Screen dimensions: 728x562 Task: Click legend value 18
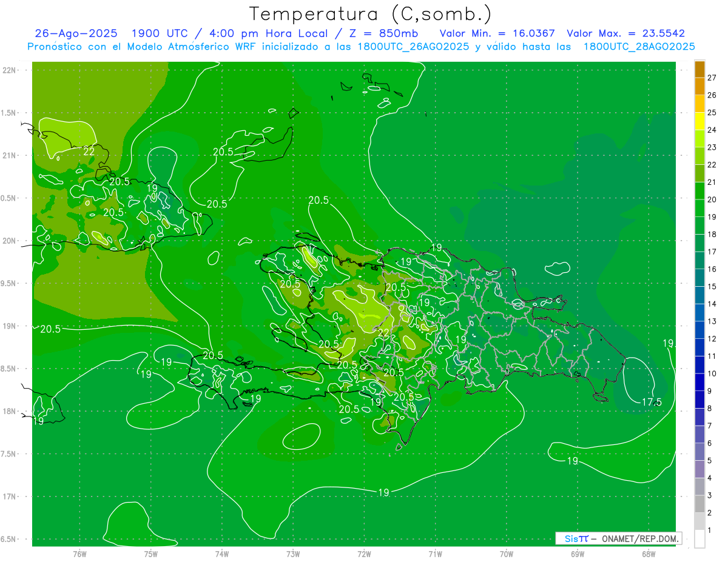click(712, 234)
